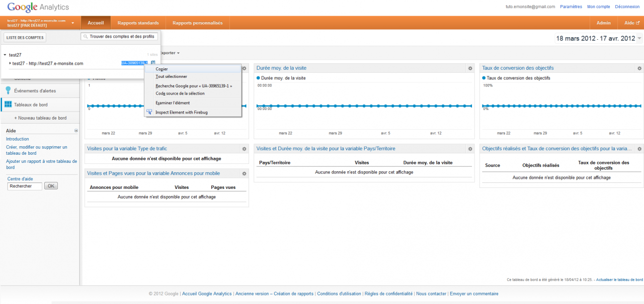Open the Visites pour la variable Type de trafic title
Viewport: 644px width, 304px height.
click(x=127, y=149)
